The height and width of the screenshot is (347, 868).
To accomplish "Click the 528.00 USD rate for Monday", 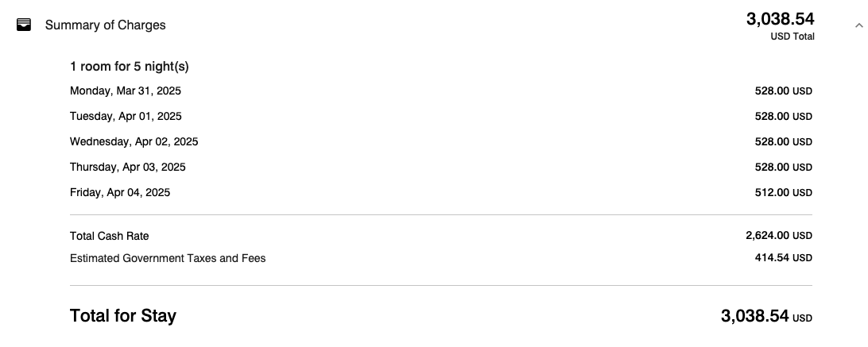I will click(783, 91).
